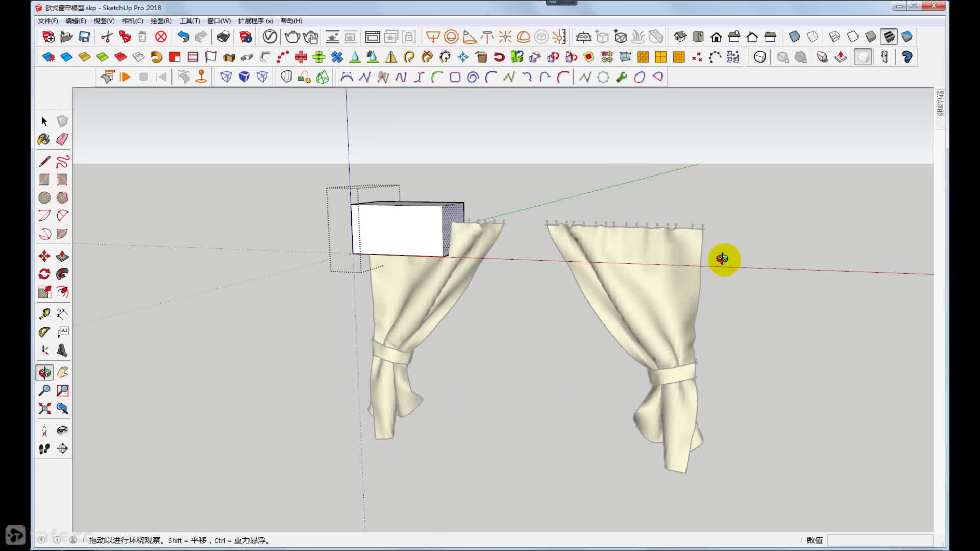Pick the Look Around eye tool

pyautogui.click(x=62, y=431)
